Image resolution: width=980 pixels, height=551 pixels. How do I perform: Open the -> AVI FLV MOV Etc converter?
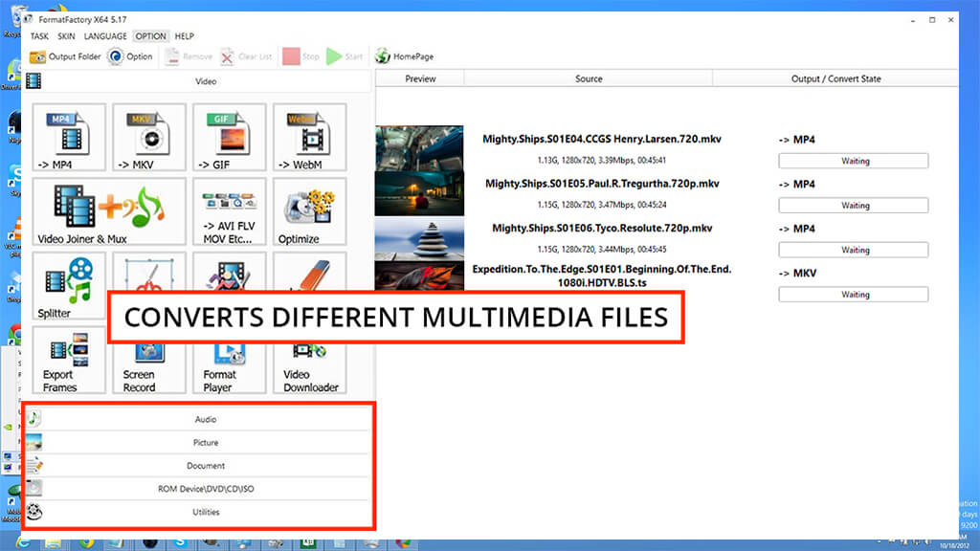tap(230, 211)
